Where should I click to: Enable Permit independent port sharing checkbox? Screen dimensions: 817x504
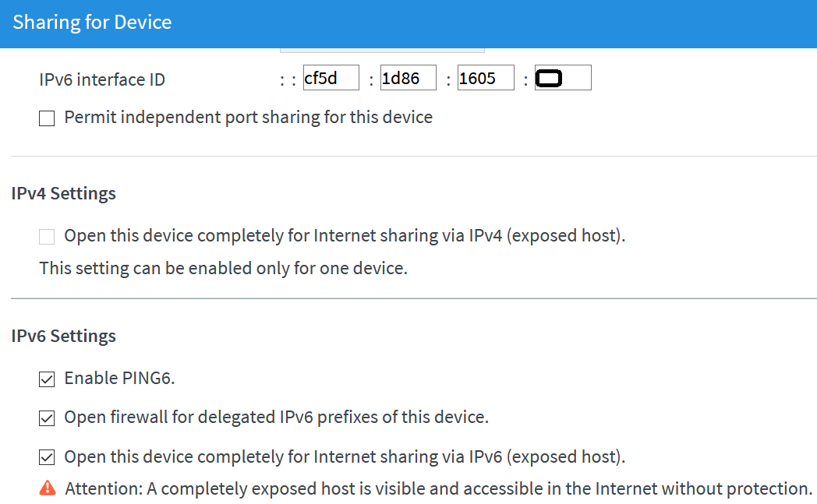pos(47,118)
